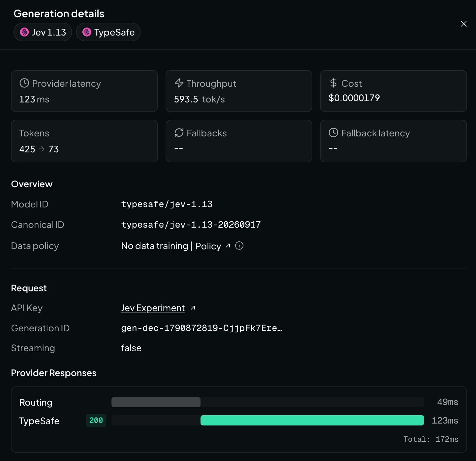
Task: Click the Canonical ID field label
Action: pyautogui.click(x=37, y=225)
